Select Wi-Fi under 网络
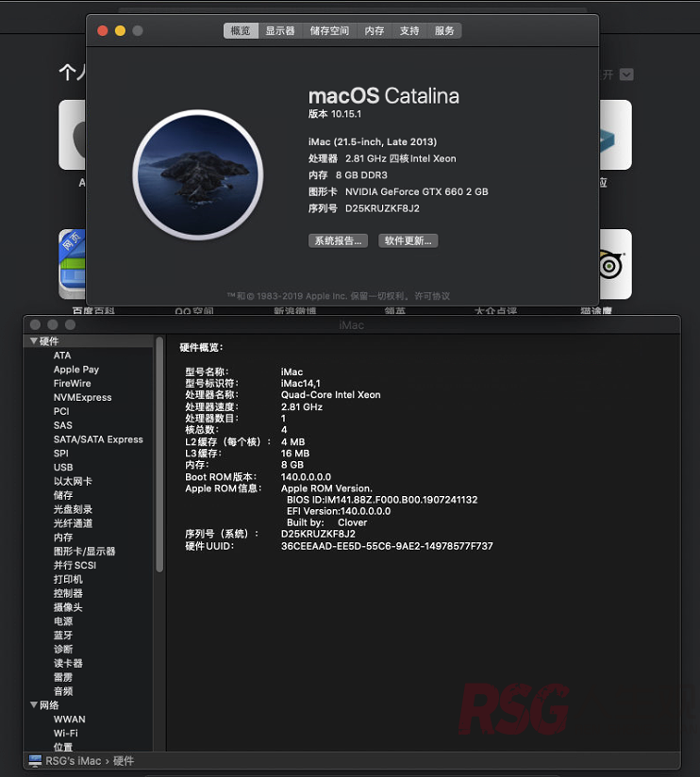 click(65, 733)
